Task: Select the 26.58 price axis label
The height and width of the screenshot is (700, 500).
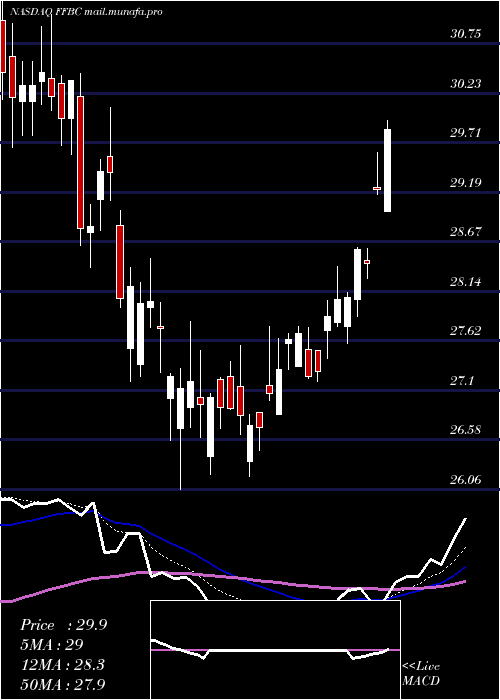Action: click(x=466, y=430)
